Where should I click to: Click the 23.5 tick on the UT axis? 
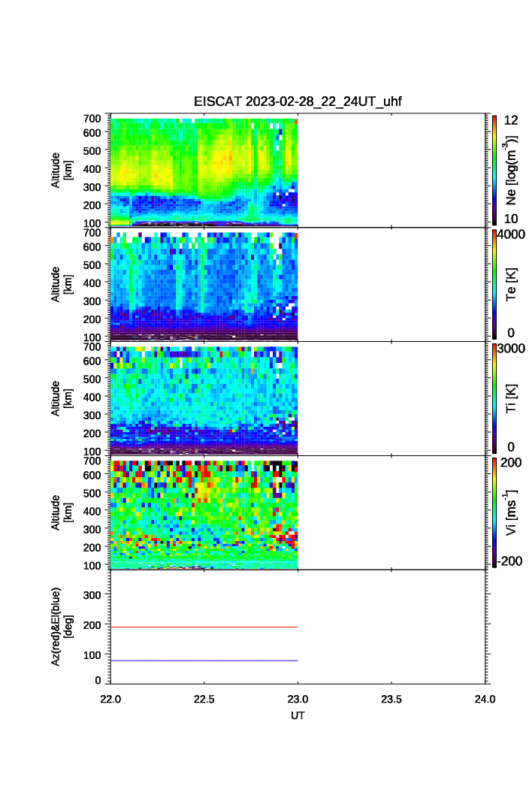[391, 699]
